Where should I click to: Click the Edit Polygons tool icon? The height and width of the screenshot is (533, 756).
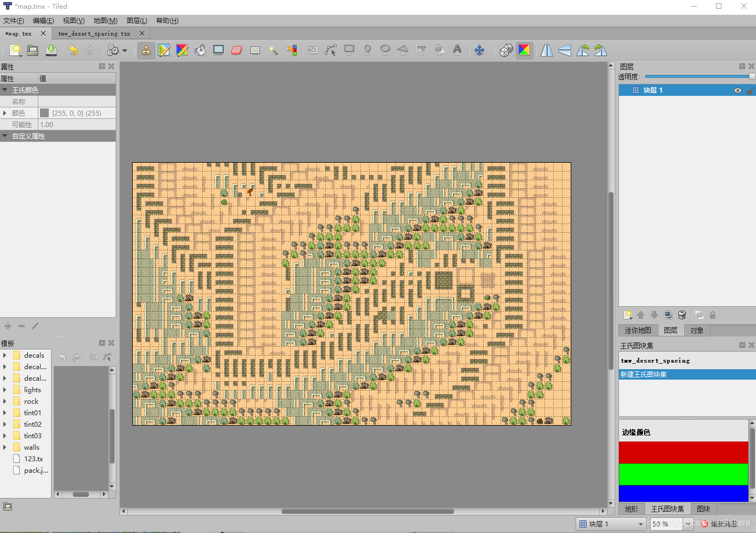(x=331, y=50)
